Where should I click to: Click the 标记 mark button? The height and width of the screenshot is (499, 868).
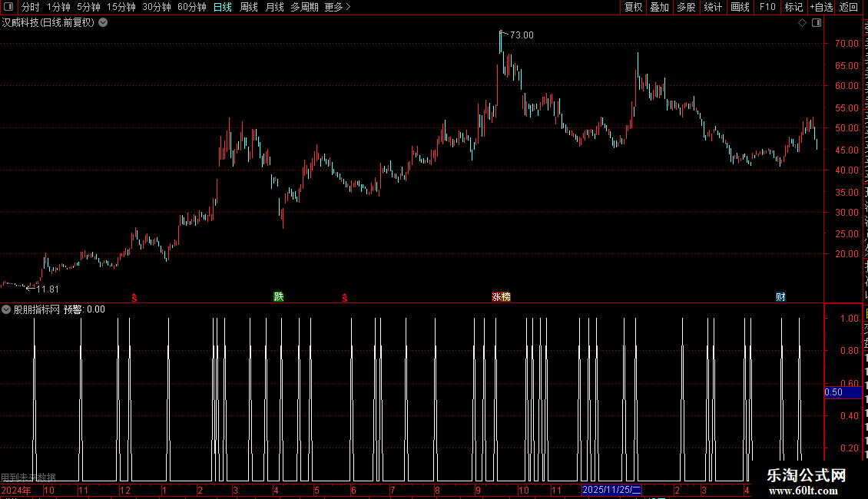point(793,7)
